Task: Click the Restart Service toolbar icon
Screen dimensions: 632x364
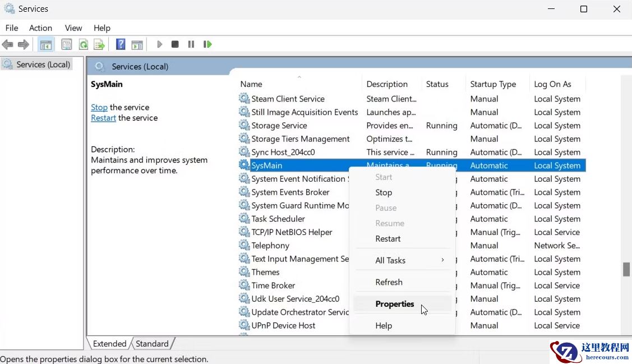Action: pos(207,44)
